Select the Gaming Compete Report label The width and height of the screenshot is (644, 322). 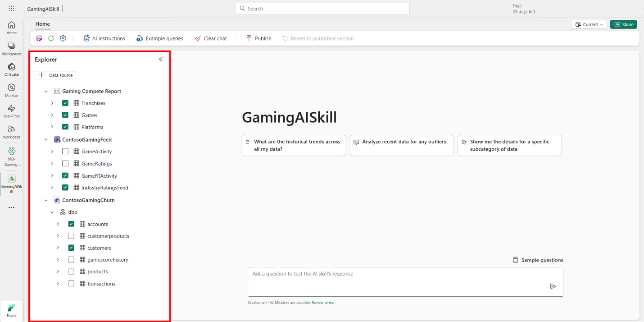coord(91,91)
